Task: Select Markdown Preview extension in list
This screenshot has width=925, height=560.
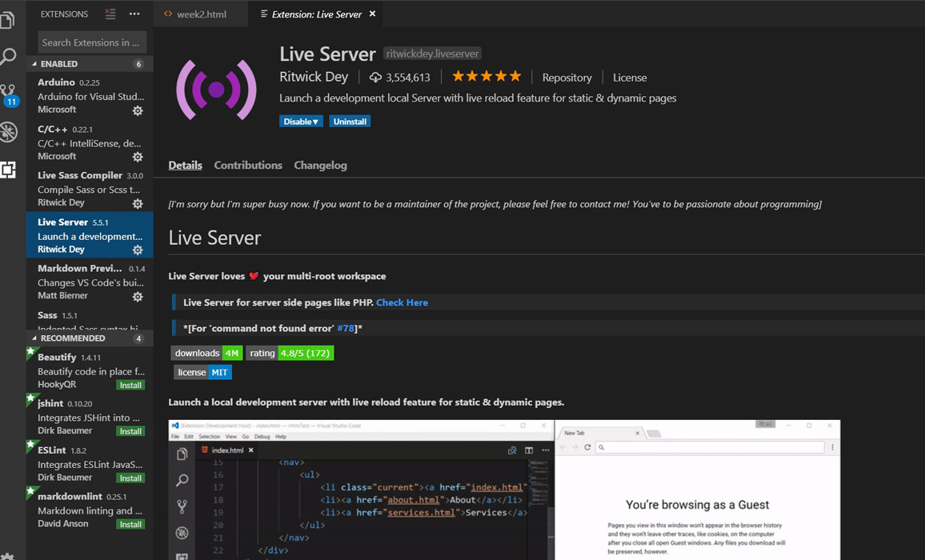Action: pyautogui.click(x=90, y=282)
